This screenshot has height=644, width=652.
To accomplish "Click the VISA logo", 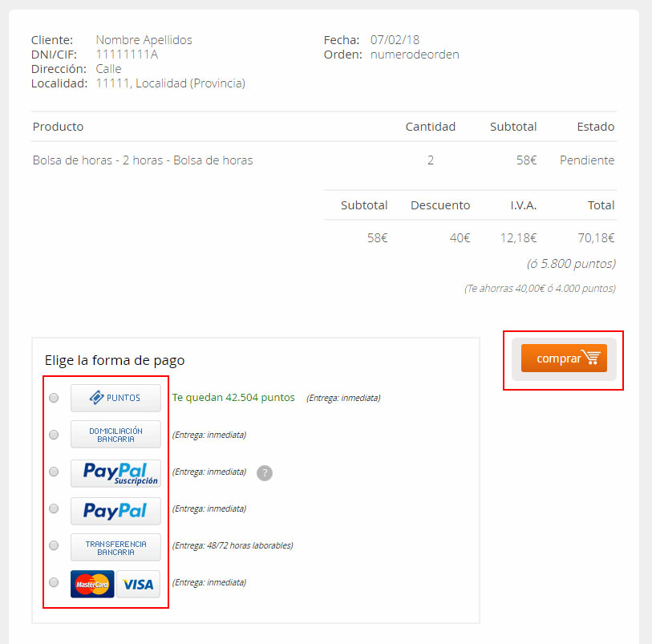I will click(138, 584).
